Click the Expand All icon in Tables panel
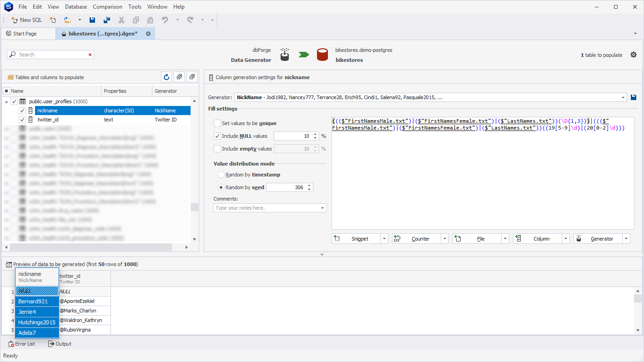This screenshot has width=644, height=362. [x=179, y=77]
